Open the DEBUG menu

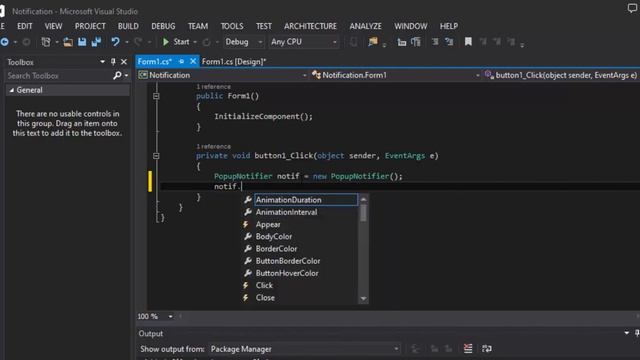pyautogui.click(x=163, y=26)
